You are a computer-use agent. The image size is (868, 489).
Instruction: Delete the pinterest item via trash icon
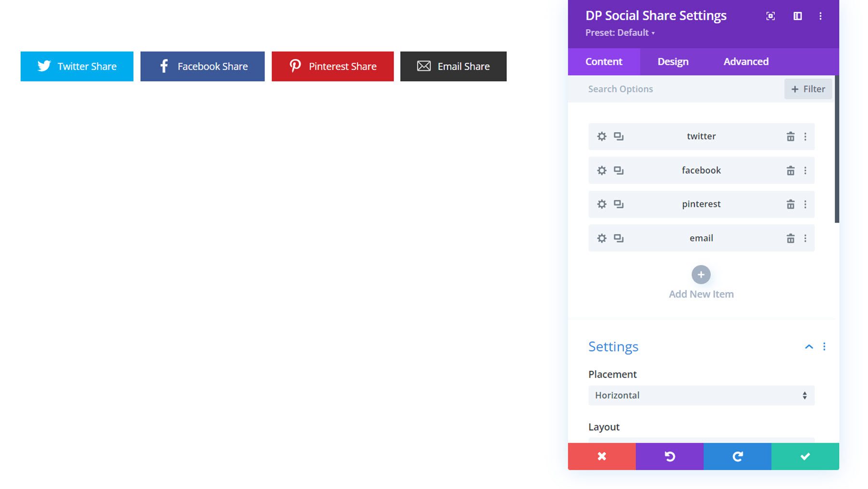(790, 204)
